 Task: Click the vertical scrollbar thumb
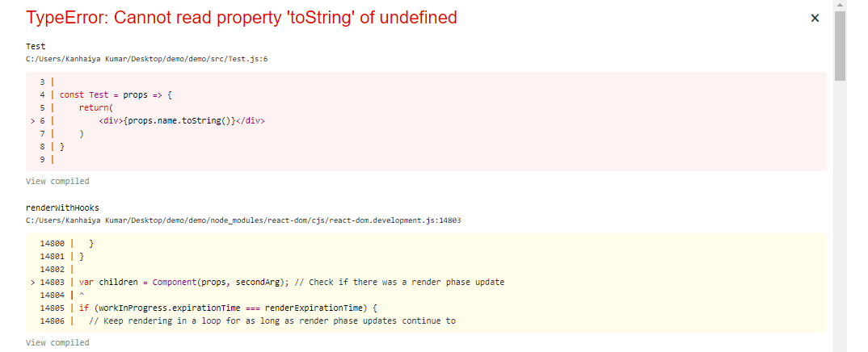click(841, 46)
